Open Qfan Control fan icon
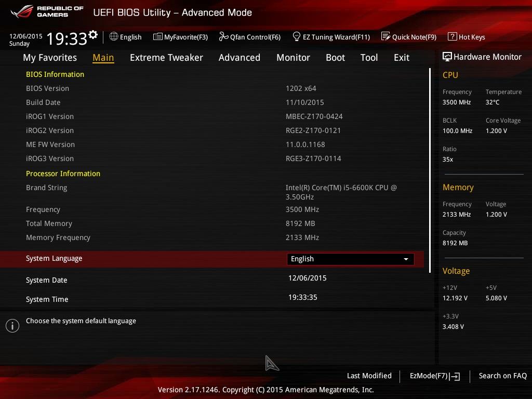 click(223, 36)
